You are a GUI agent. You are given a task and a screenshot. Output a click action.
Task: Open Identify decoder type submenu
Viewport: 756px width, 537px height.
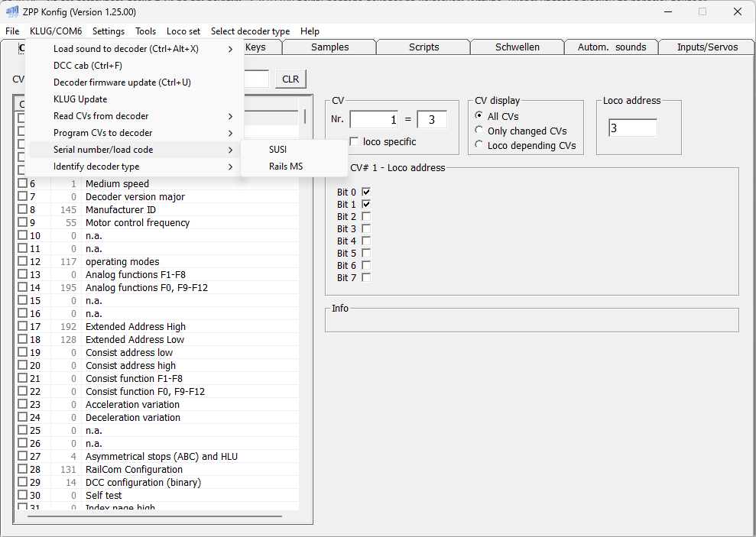[96, 167]
